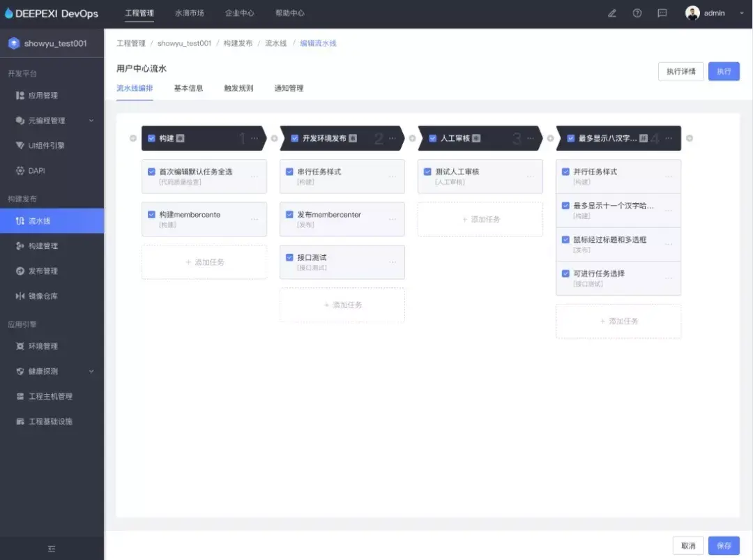The width and height of the screenshot is (753, 560).
Task: Open the messages chat icon in header
Action: coord(662,13)
